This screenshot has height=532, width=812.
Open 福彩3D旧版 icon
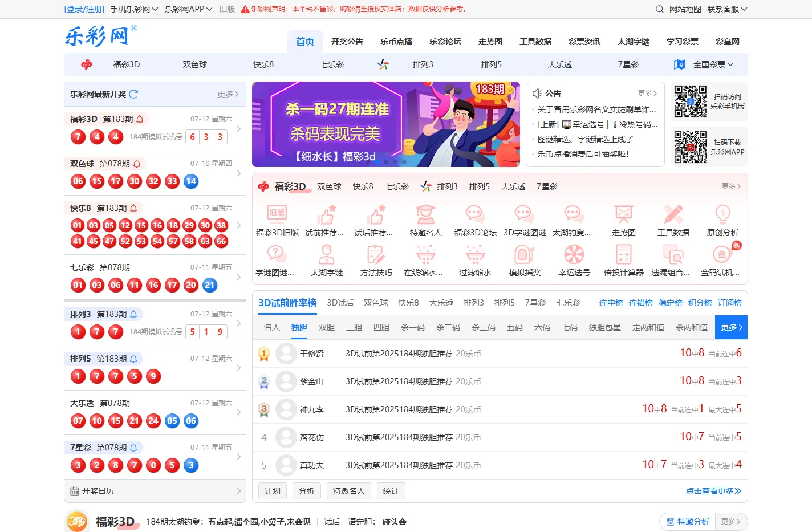[277, 214]
